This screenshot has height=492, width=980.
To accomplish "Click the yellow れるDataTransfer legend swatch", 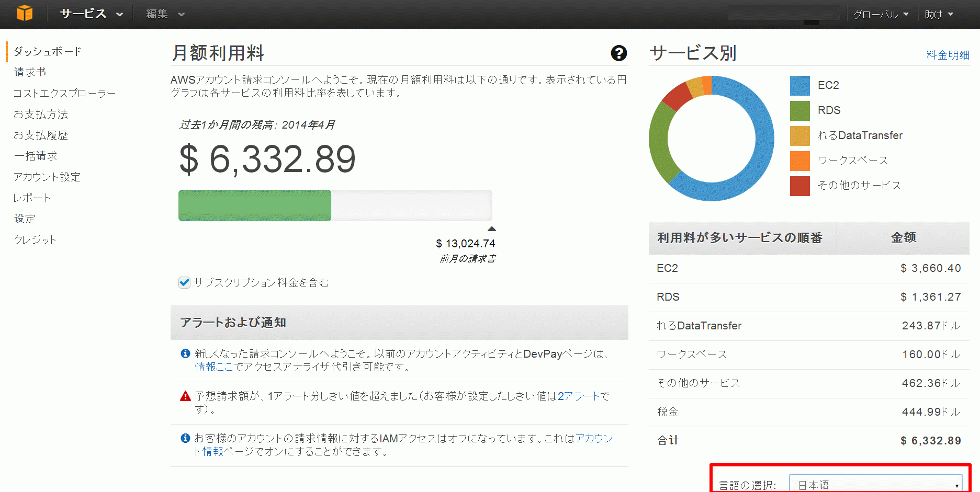I will click(799, 135).
